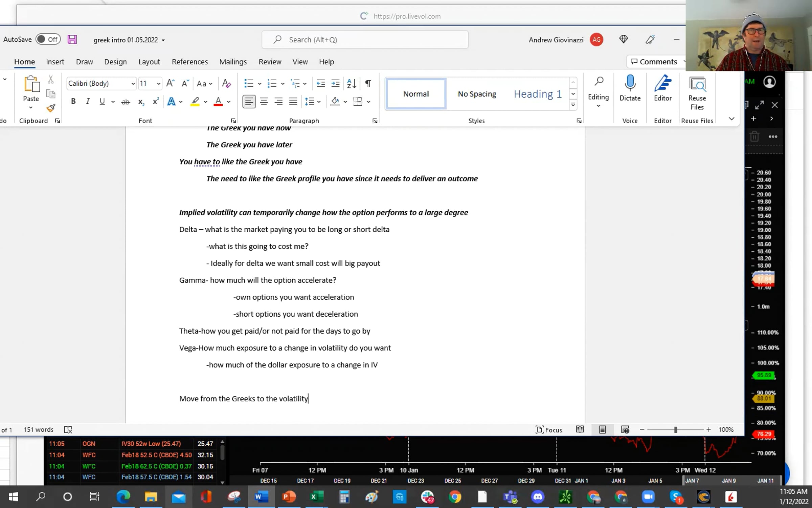Click the zoom slider in status bar
Screen dimensions: 812x508
675,430
